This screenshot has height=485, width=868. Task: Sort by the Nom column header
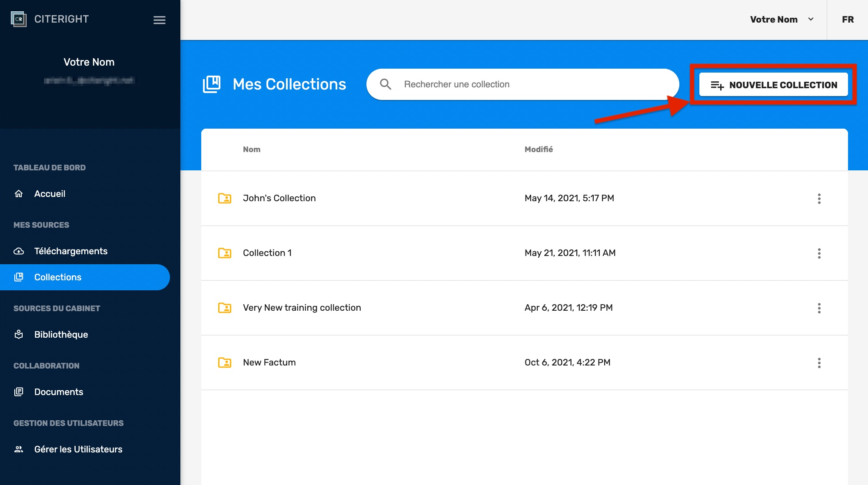click(x=252, y=149)
